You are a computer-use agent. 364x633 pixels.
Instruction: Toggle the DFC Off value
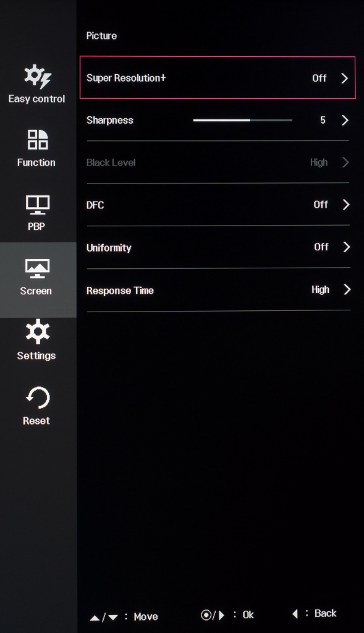[321, 204]
